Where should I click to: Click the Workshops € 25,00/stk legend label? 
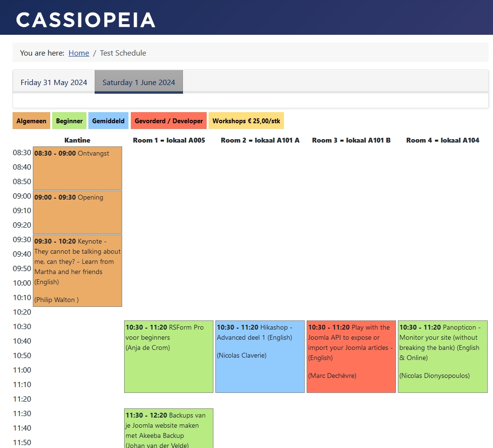[246, 121]
